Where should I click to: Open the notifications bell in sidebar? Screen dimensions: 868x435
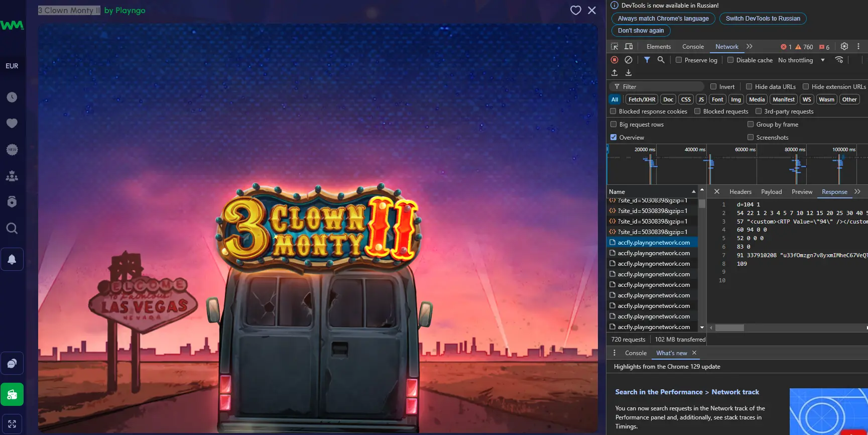pyautogui.click(x=12, y=259)
